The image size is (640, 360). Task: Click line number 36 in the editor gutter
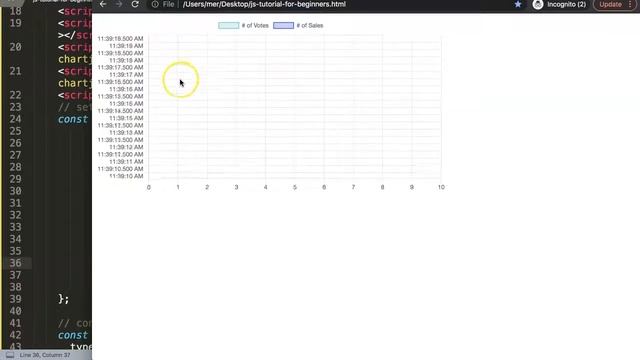16,263
